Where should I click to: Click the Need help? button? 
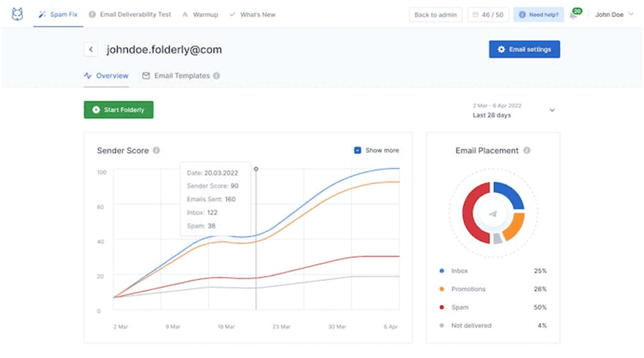[x=538, y=15]
